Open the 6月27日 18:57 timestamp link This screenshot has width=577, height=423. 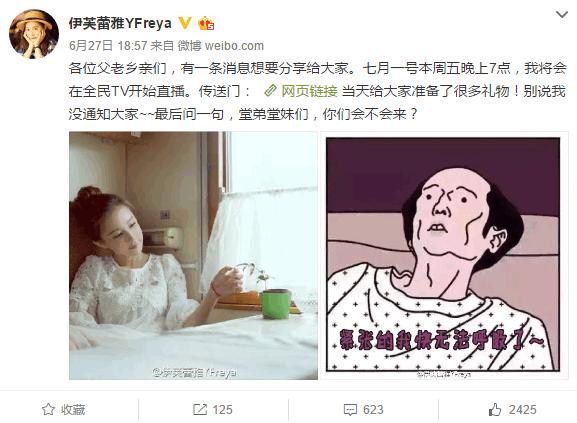[108, 46]
